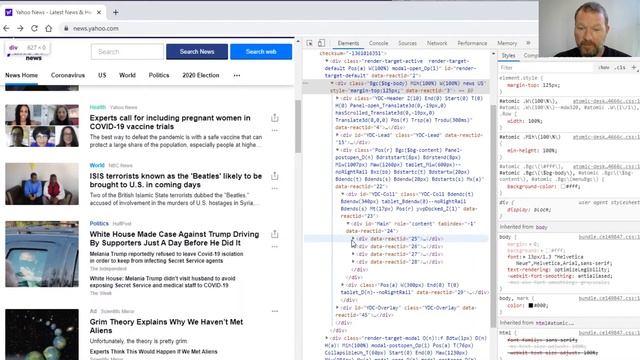Image resolution: width=640 pixels, height=360 pixels.
Task: Toggle the .cls class editor button
Action: (x=620, y=68)
